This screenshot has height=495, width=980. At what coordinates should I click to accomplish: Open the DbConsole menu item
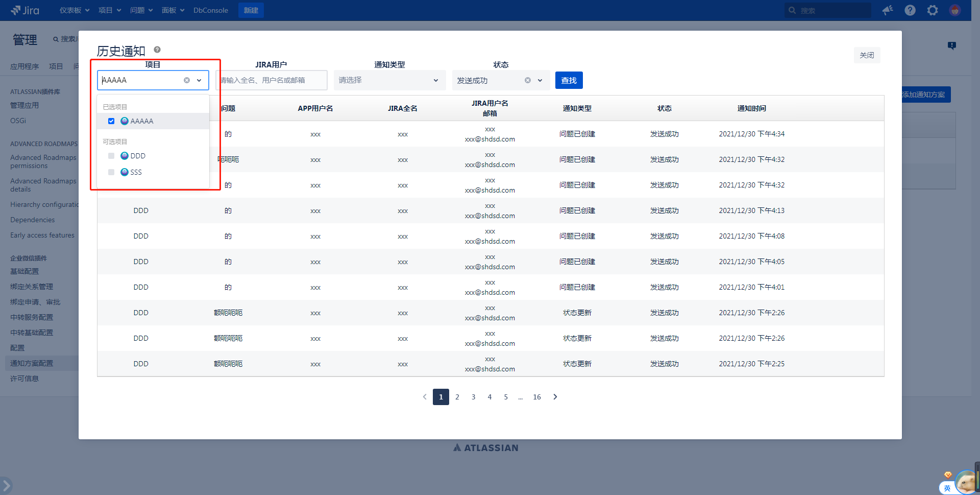point(210,10)
